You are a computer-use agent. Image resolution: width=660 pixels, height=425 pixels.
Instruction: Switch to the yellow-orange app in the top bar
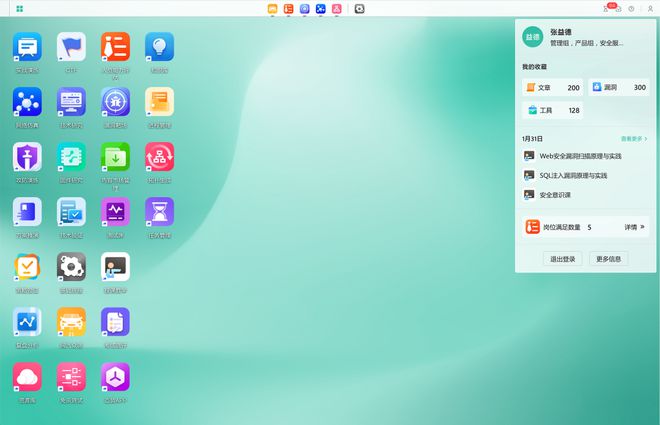(272, 9)
